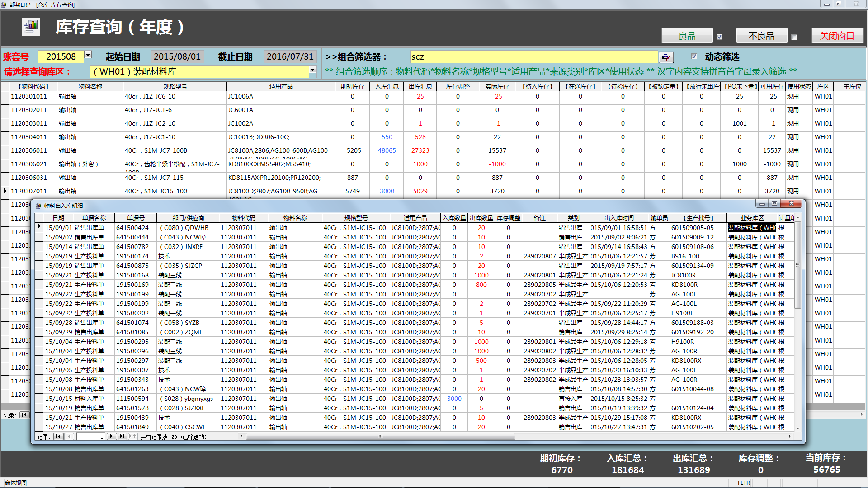This screenshot has width=868, height=488.
Task: Click the 出库汇总 column header
Action: tap(420, 86)
